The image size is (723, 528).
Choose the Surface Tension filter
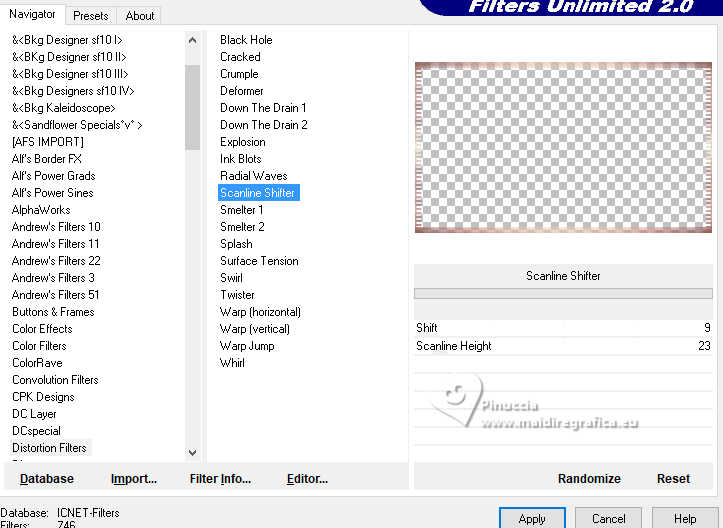(x=259, y=261)
